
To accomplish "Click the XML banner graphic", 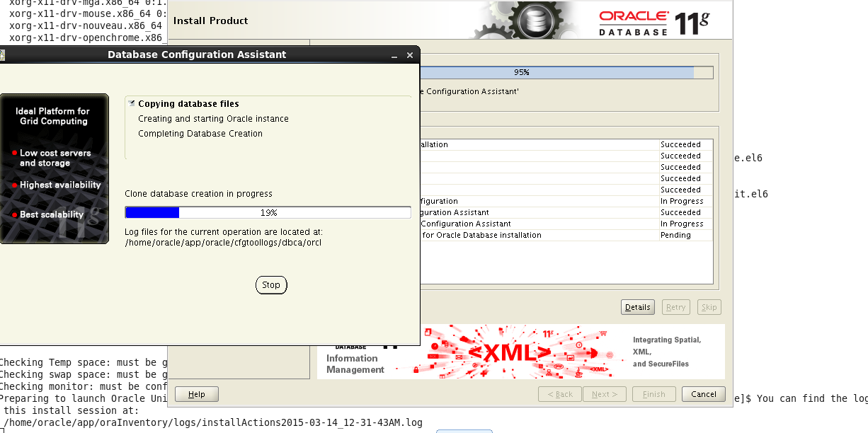I will click(509, 352).
